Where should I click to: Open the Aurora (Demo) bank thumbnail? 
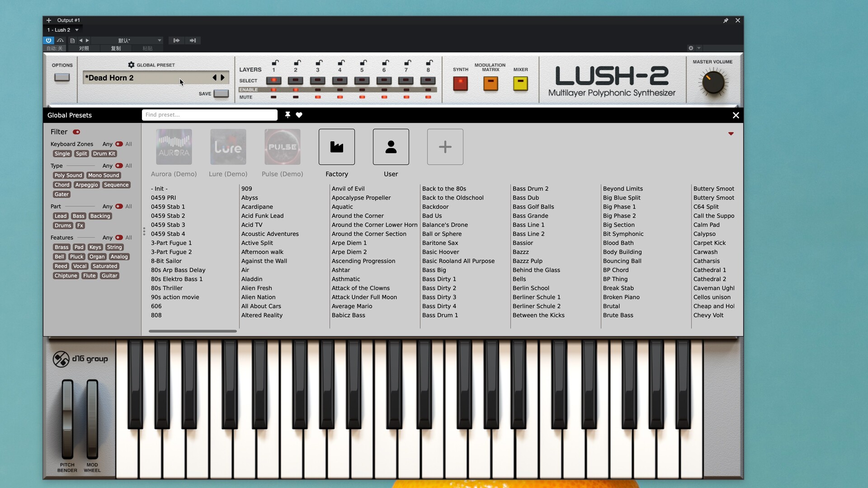174,147
